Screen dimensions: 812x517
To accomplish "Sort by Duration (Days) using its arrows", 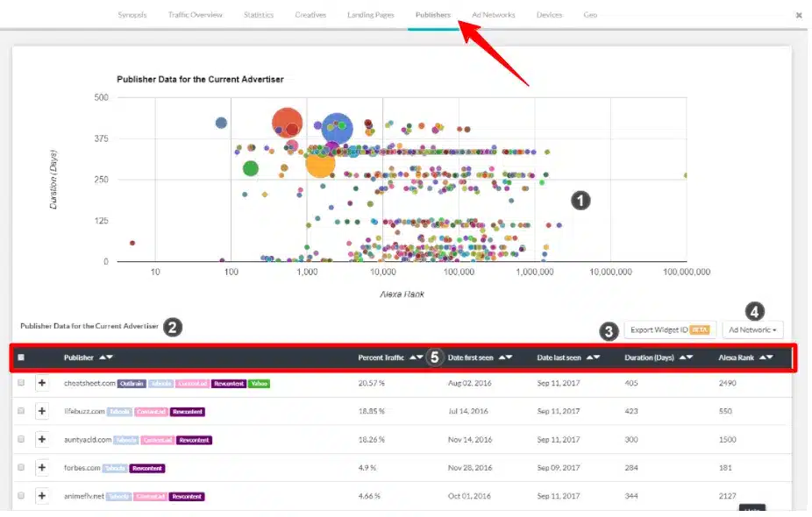I will 686,358.
